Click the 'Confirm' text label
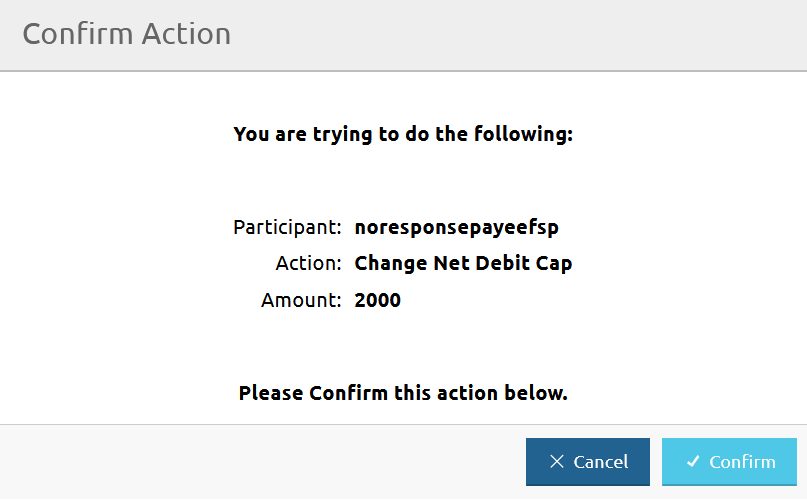 tap(742, 462)
